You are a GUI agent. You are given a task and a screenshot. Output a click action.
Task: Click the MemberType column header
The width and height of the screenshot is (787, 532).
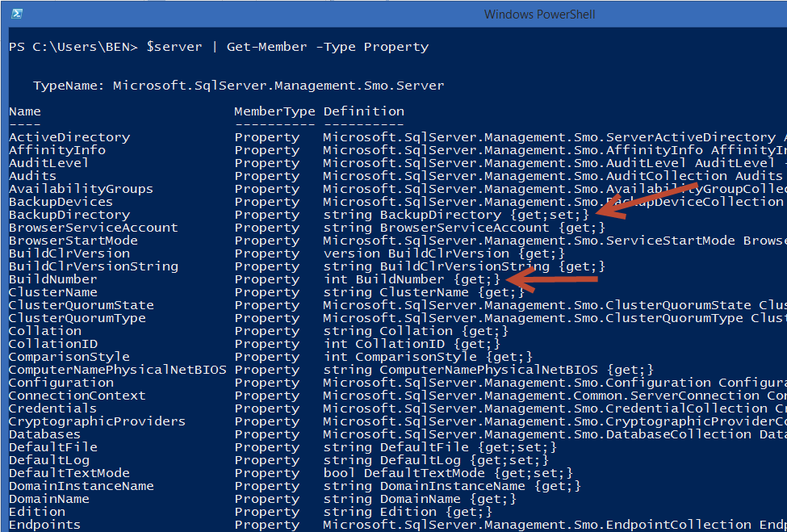[x=274, y=111]
